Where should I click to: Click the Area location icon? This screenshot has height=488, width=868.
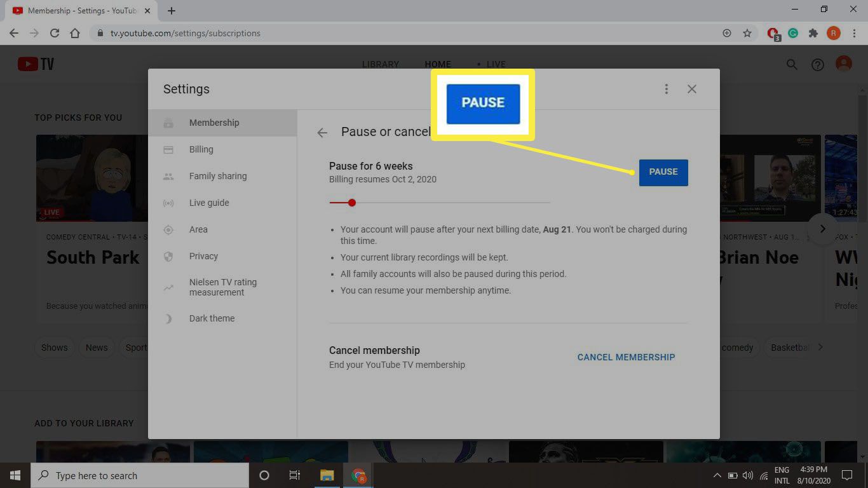coord(168,229)
